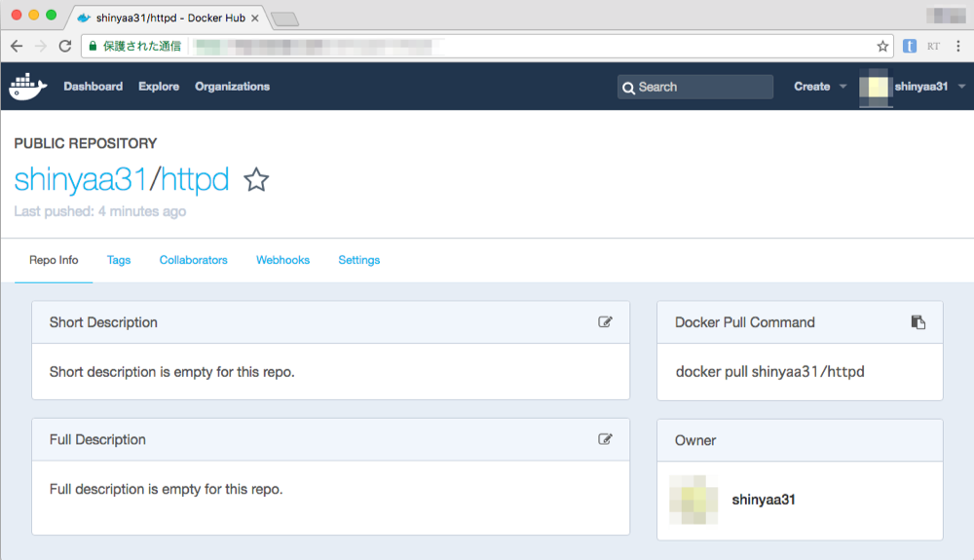Image resolution: width=974 pixels, height=560 pixels.
Task: Edit the Short Description
Action: click(x=605, y=321)
